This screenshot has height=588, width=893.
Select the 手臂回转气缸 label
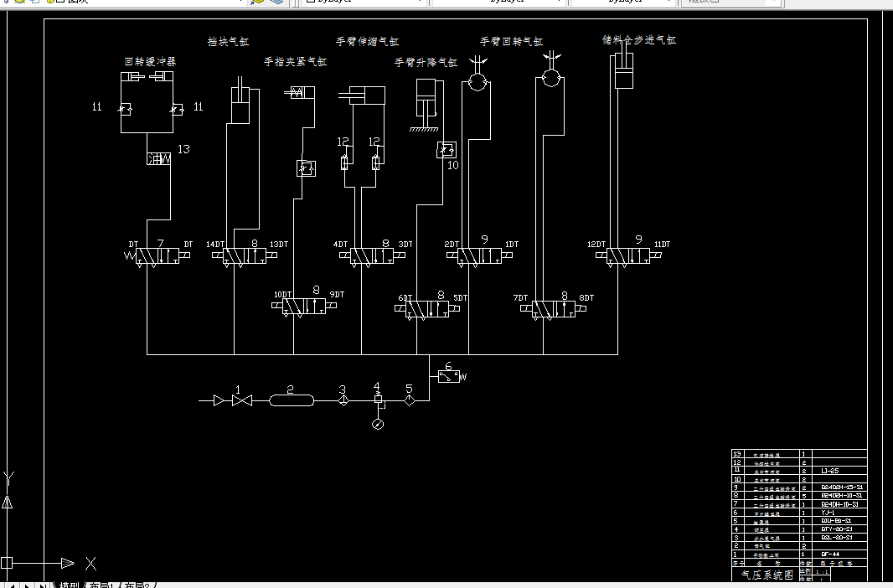click(511, 41)
